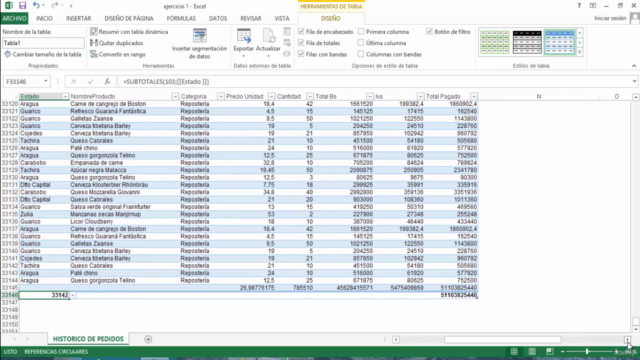The height and width of the screenshot is (360, 640).
Task: Confirm formula entry with the check icon
Action: [x=91, y=82]
